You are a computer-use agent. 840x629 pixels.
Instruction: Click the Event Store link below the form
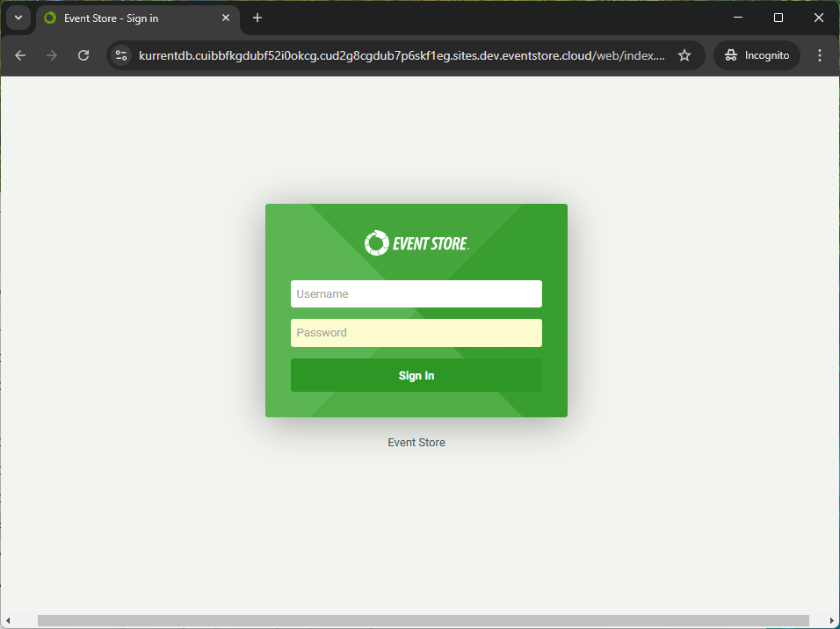416,442
